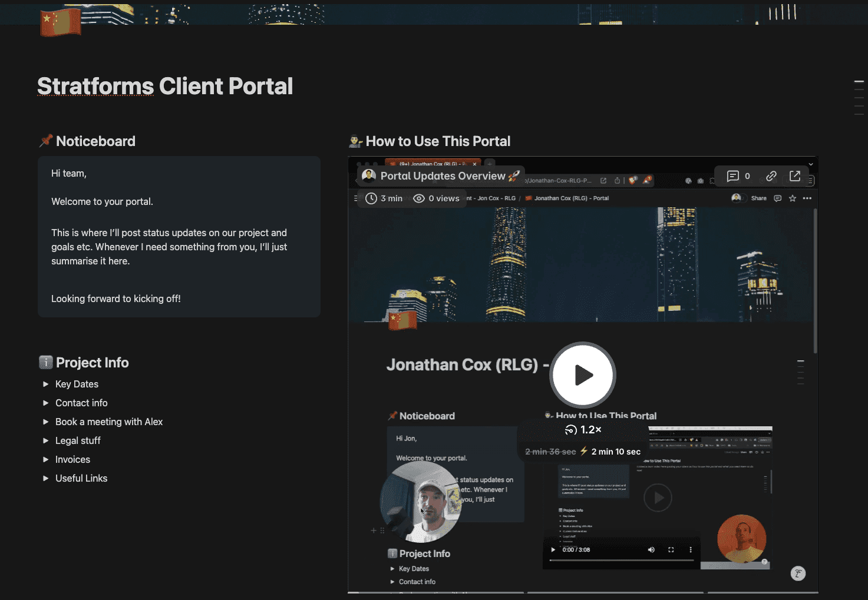Click the share icon in preview address bar
This screenshot has height=600, width=868.
click(x=617, y=181)
